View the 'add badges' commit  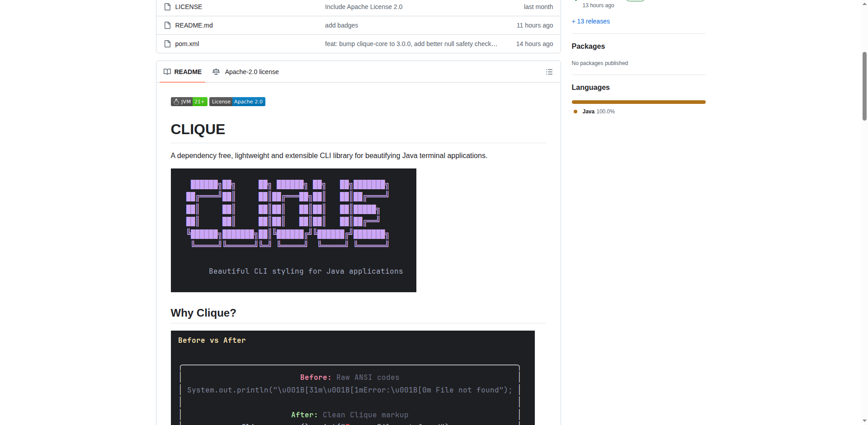tap(341, 25)
